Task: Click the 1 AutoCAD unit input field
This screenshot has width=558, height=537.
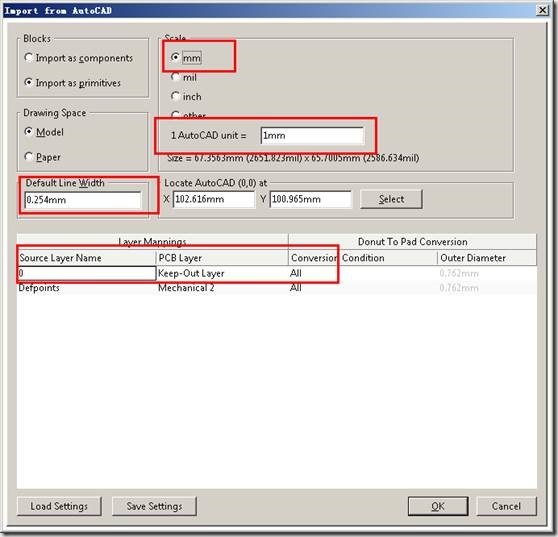Action: click(x=312, y=136)
